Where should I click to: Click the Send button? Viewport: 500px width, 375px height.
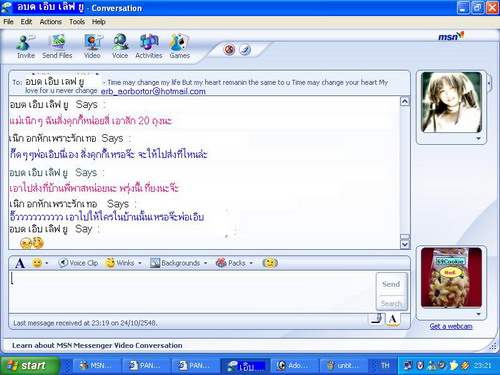pyautogui.click(x=391, y=284)
